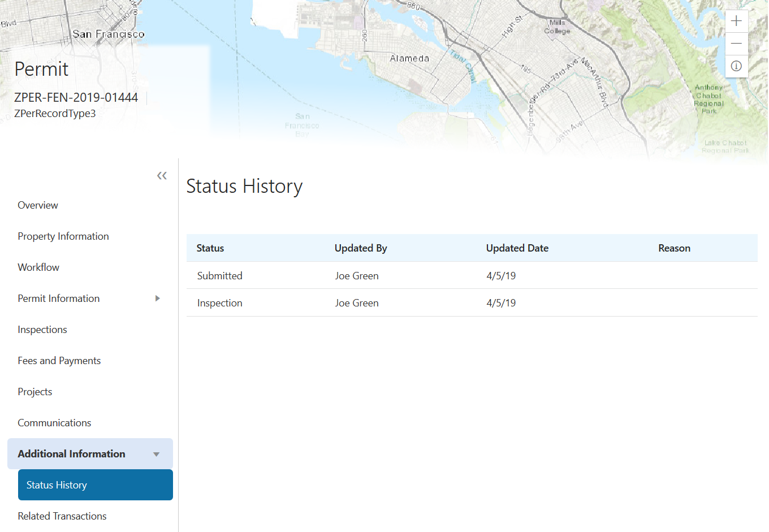The width and height of the screenshot is (769, 532).
Task: Click San Francisco label on map
Action: 109,34
